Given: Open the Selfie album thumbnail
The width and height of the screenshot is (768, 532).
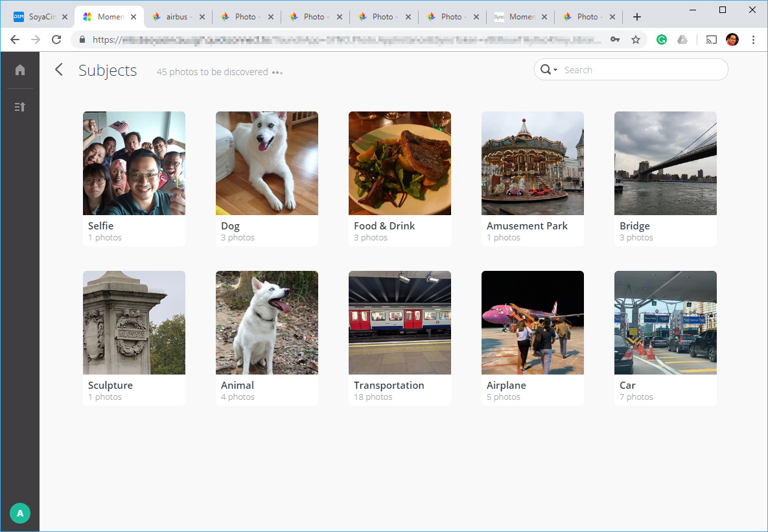Looking at the screenshot, I should click(134, 163).
